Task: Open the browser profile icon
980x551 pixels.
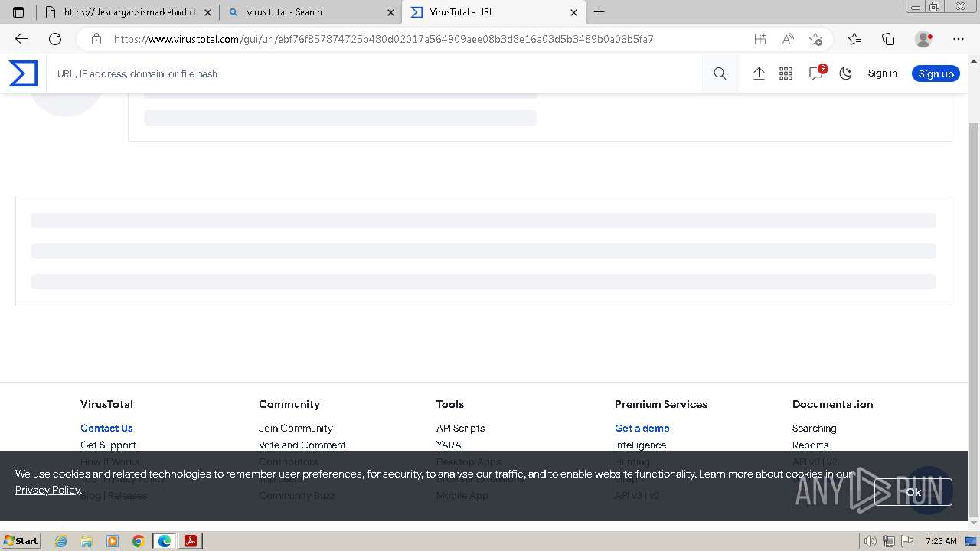Action: (x=923, y=39)
